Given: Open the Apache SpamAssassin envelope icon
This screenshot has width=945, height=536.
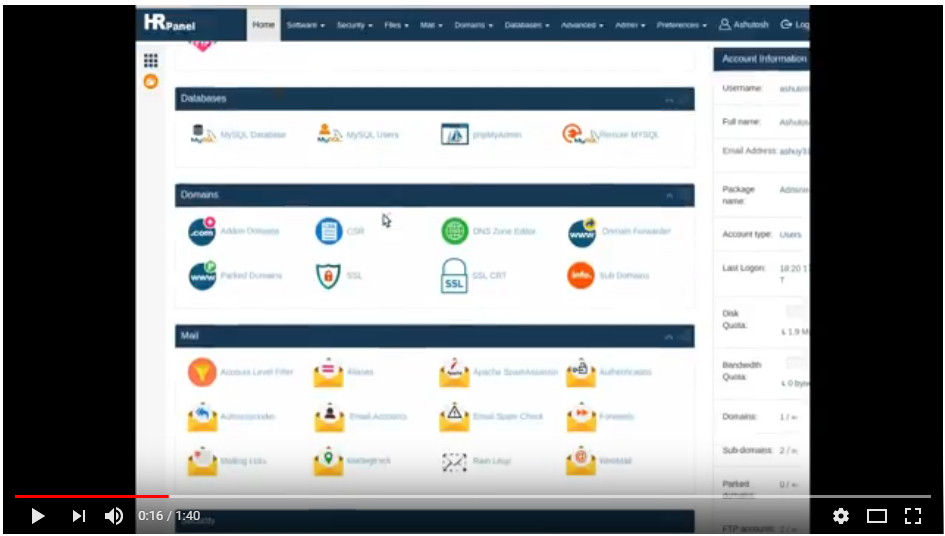Looking at the screenshot, I should pos(454,373).
